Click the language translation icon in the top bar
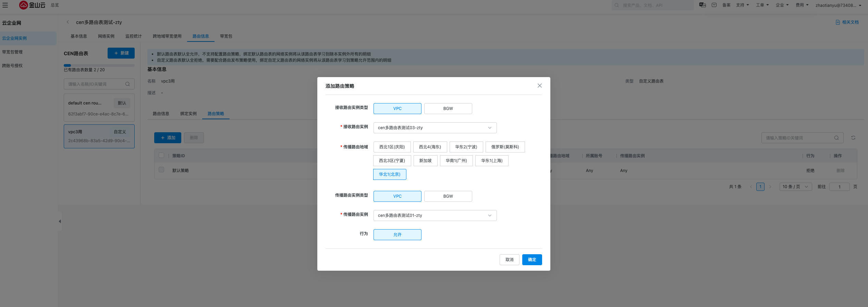Screen dimensions: 868x307 (x=702, y=5)
